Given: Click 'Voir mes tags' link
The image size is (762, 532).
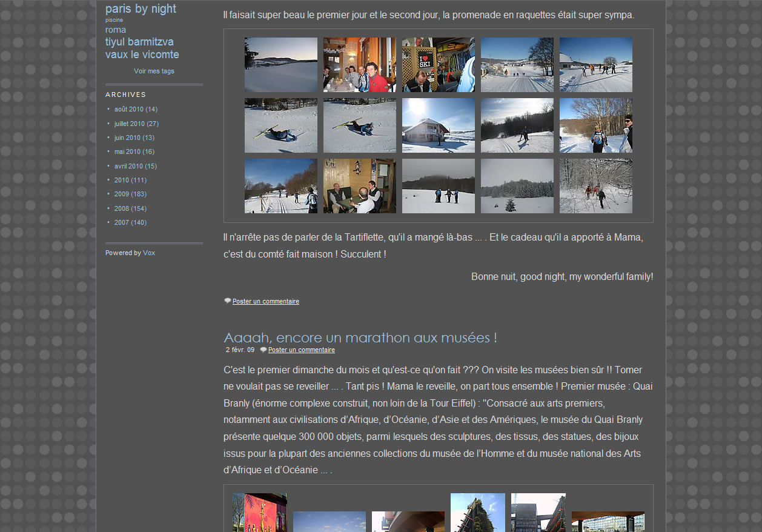Looking at the screenshot, I should pos(154,71).
